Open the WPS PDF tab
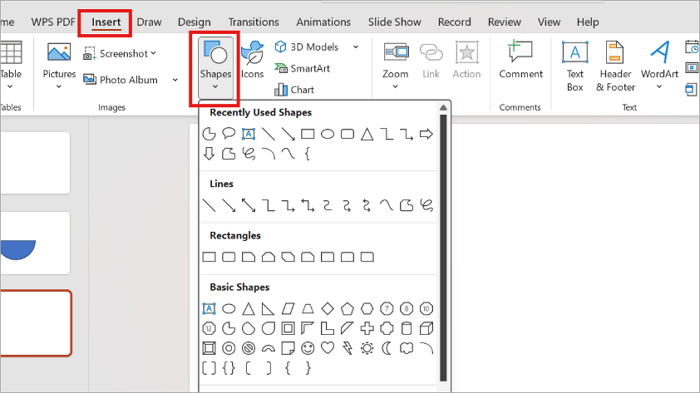This screenshot has height=393, width=700. [x=53, y=22]
